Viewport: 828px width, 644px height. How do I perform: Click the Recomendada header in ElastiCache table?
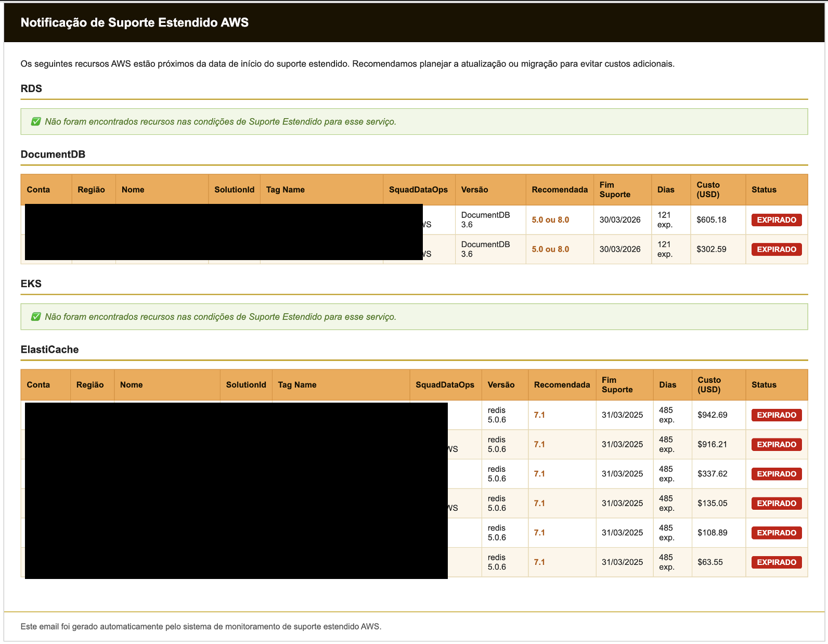[x=562, y=385]
